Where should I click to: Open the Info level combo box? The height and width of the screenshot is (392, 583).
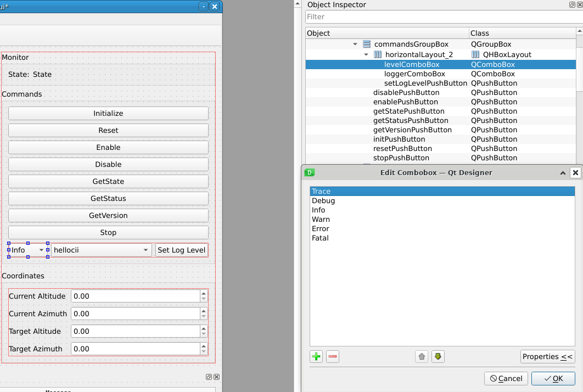pyautogui.click(x=27, y=250)
